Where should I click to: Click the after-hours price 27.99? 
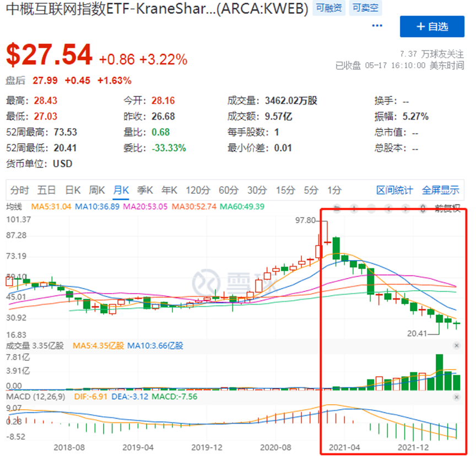pyautogui.click(x=45, y=80)
